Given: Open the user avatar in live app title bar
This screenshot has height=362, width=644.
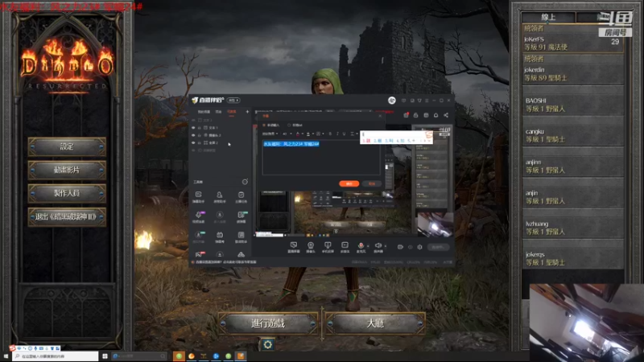Looking at the screenshot, I should point(392,101).
